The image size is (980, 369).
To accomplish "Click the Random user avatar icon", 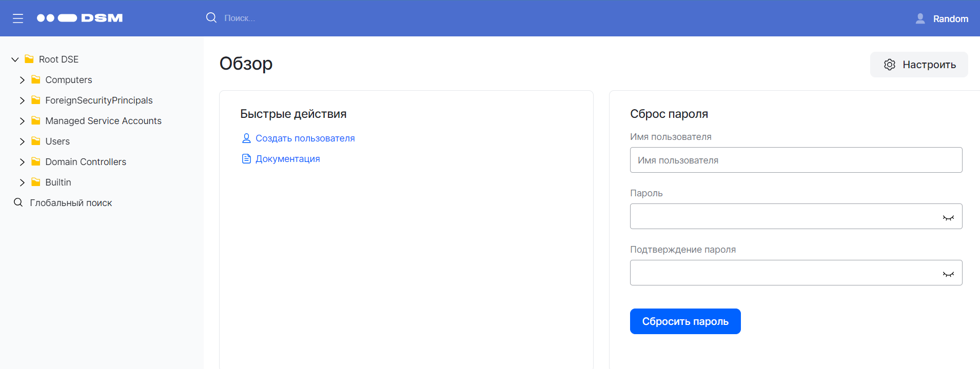I will (920, 18).
